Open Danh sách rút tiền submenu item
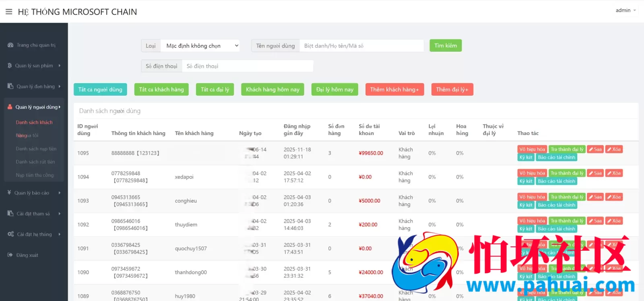 coord(35,162)
